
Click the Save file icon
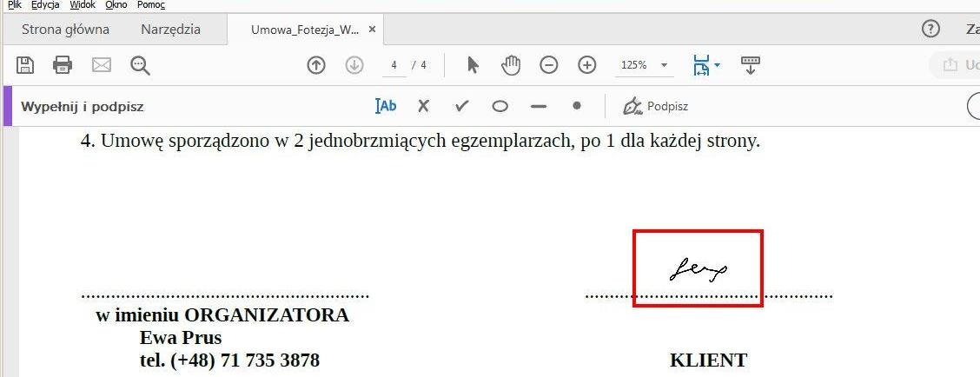[25, 64]
